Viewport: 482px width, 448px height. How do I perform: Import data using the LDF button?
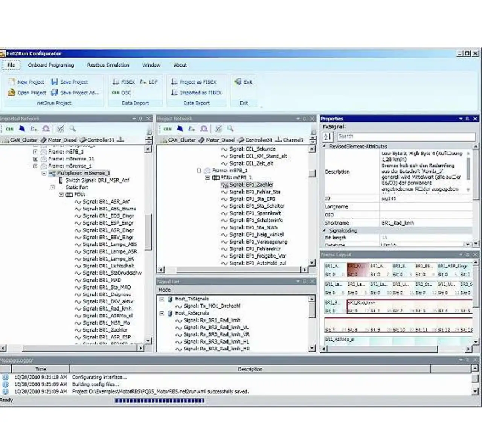149,82
